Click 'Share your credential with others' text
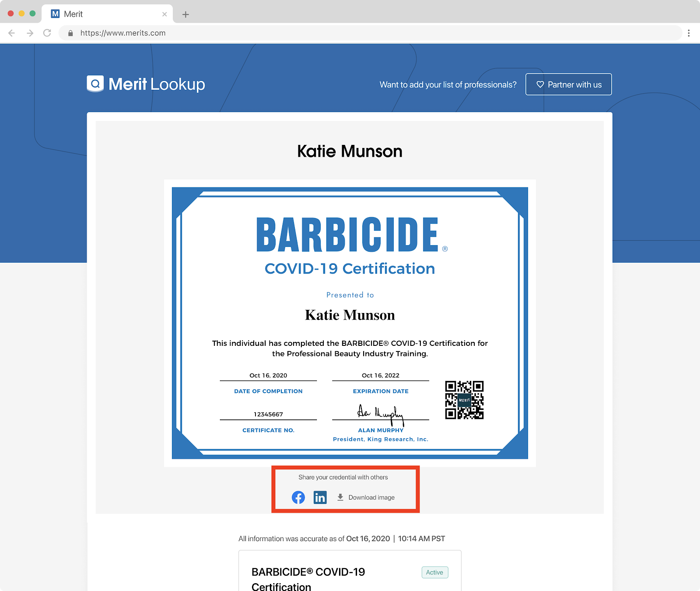The width and height of the screenshot is (700, 591). 343,477
